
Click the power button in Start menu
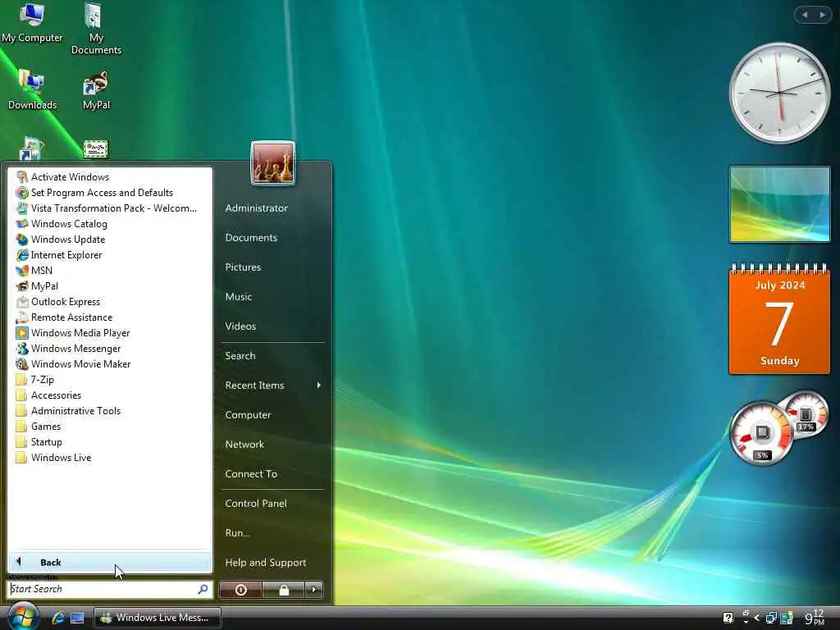click(240, 590)
